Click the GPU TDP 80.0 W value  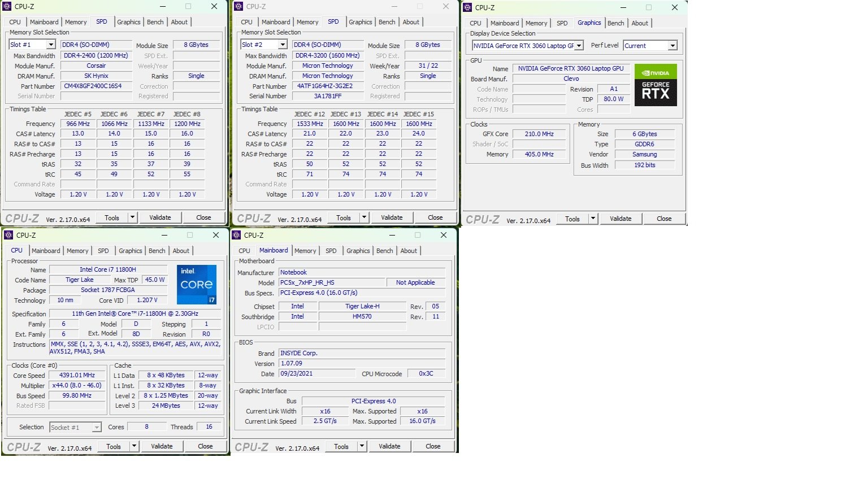click(x=614, y=99)
